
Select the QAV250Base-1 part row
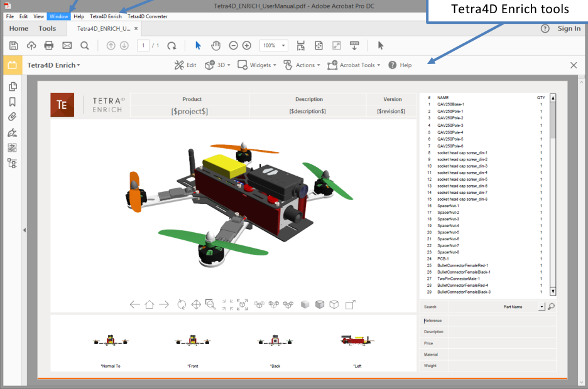pos(484,104)
